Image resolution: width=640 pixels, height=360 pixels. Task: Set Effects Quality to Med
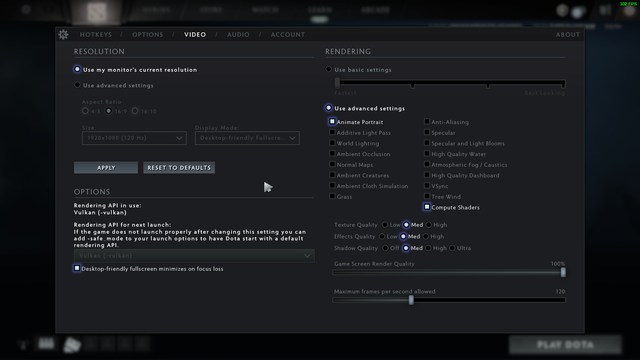(x=403, y=236)
